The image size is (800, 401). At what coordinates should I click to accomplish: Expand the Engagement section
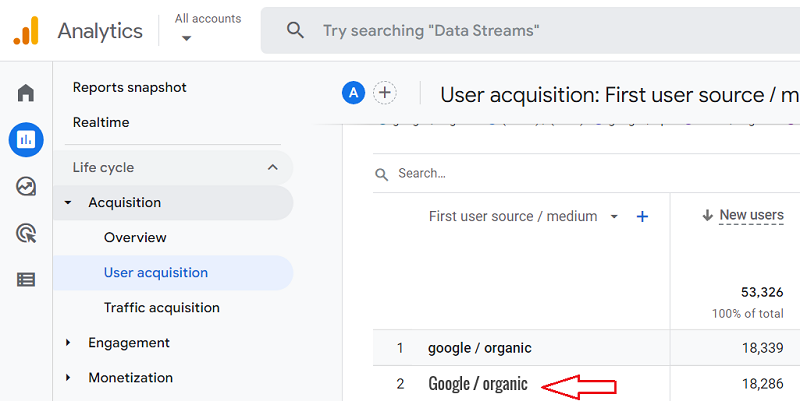coord(68,343)
